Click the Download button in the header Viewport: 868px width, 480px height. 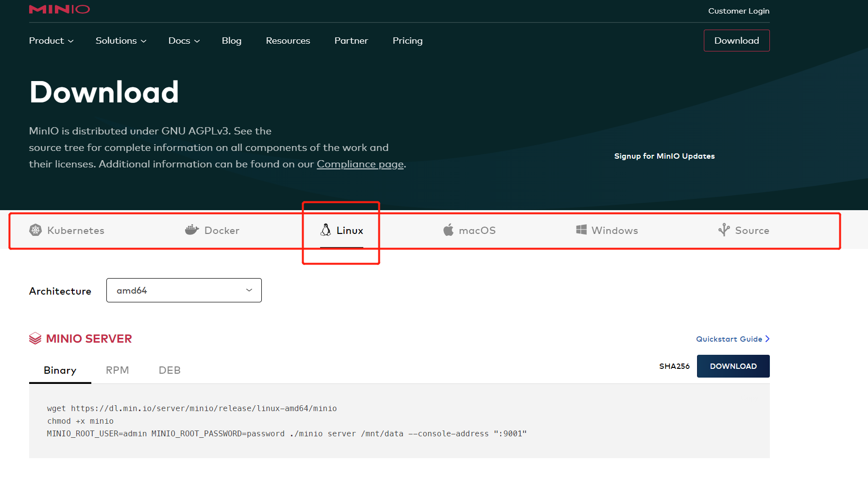pyautogui.click(x=737, y=41)
